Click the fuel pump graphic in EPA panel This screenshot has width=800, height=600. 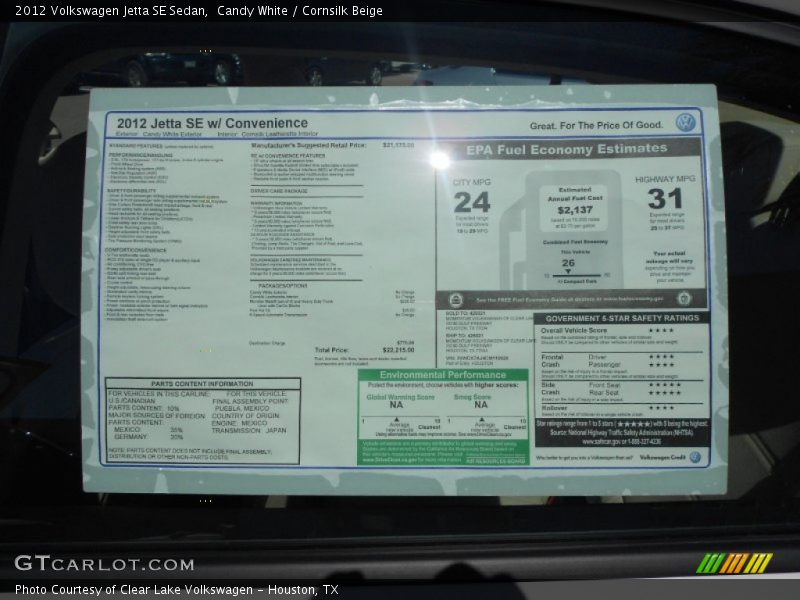[x=561, y=230]
